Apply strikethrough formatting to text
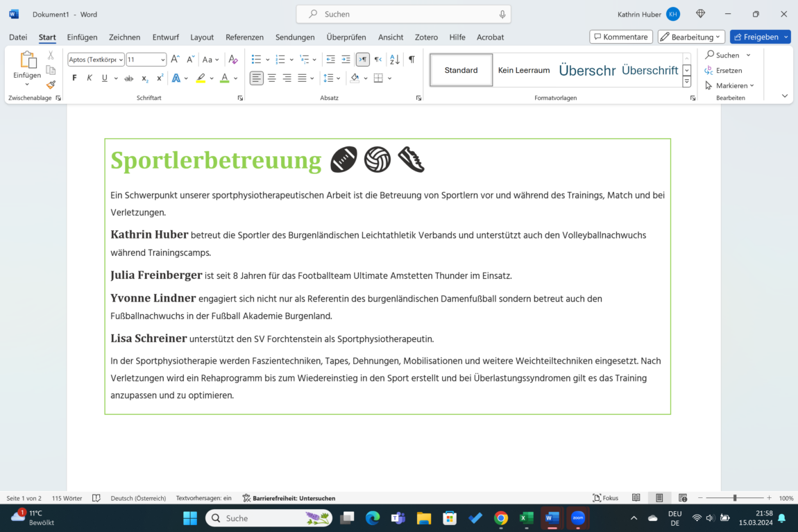Screen dimensions: 798x532 [128, 78]
